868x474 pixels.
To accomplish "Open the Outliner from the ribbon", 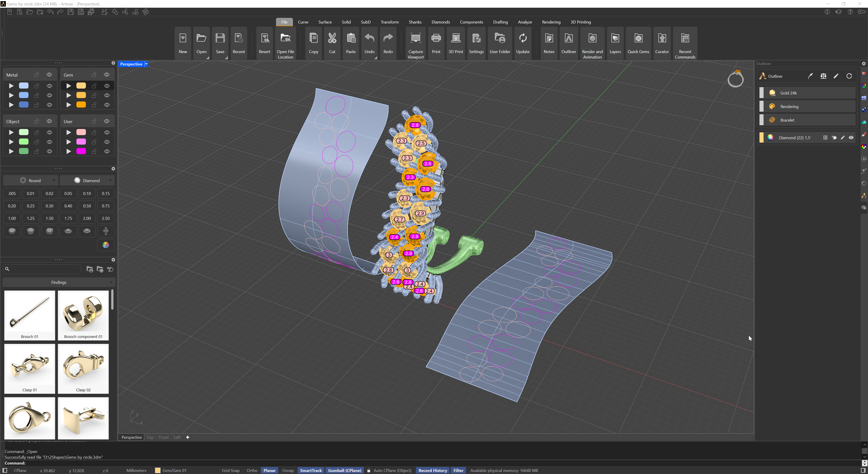I will pos(568,43).
